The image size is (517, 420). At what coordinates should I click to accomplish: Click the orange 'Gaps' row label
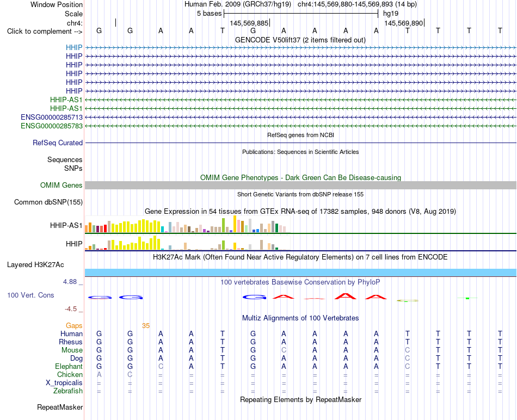point(74,326)
